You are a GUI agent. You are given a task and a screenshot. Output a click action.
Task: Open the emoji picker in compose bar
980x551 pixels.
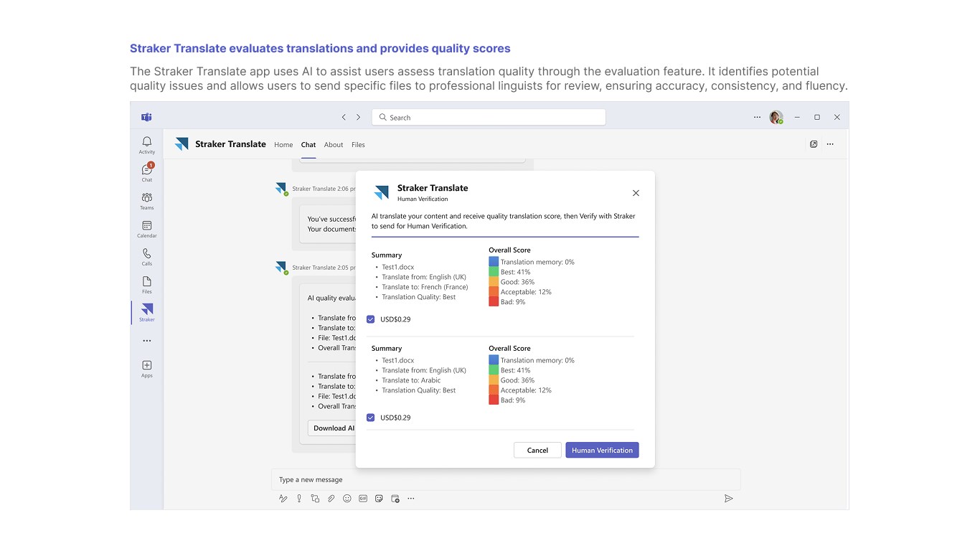(x=347, y=499)
